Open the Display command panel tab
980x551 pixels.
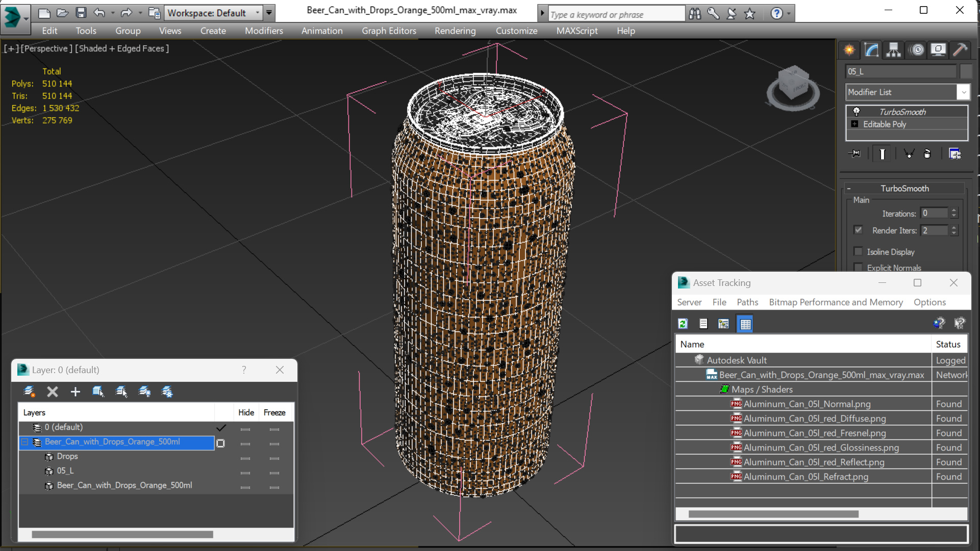[x=938, y=50]
